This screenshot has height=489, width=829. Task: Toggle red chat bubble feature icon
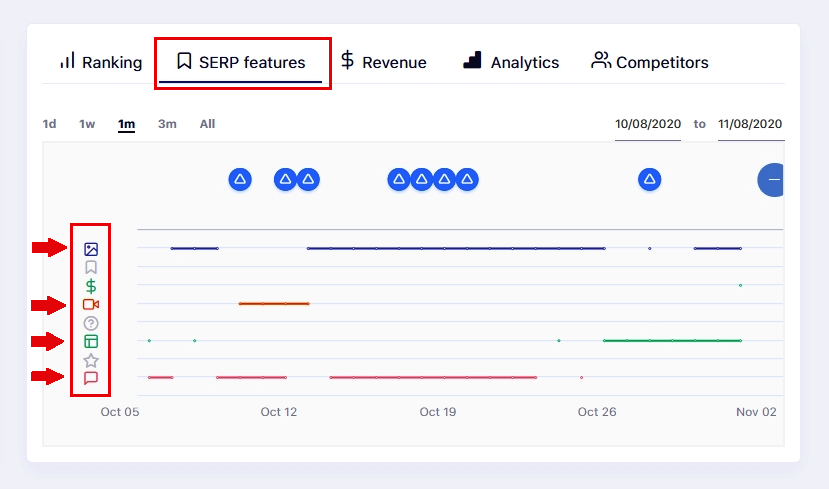click(91, 378)
